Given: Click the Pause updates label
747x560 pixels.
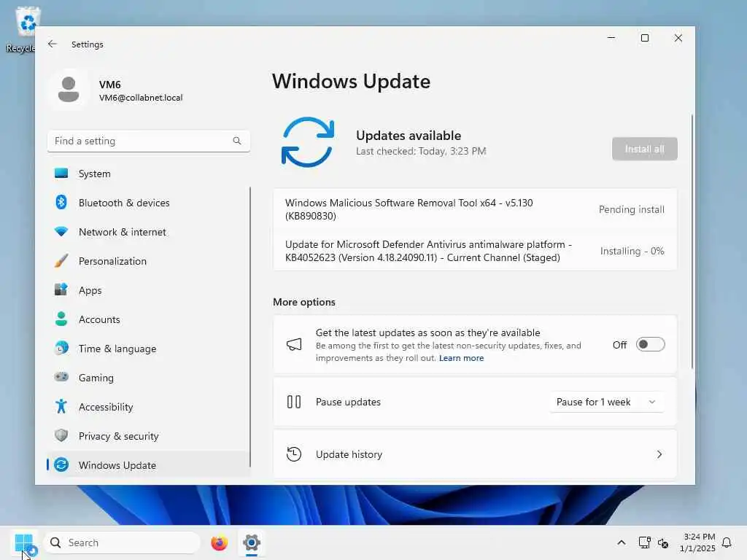Looking at the screenshot, I should 348,402.
